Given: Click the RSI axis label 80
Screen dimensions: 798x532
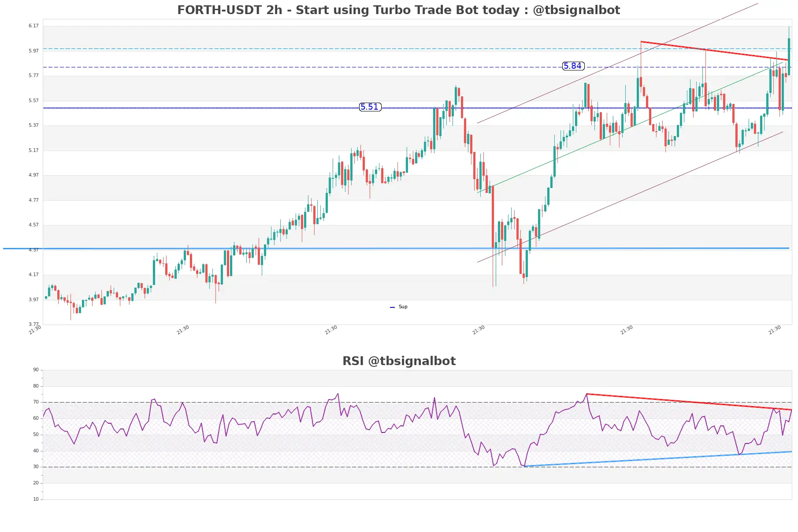Looking at the screenshot, I should (36, 386).
